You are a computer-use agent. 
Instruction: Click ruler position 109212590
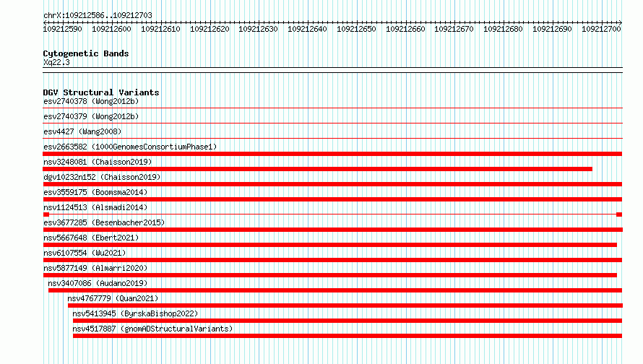point(63,29)
